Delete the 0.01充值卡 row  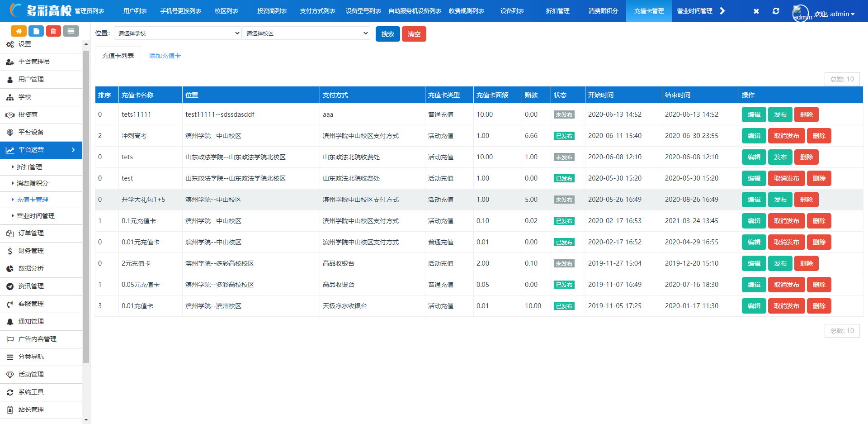[819, 306]
